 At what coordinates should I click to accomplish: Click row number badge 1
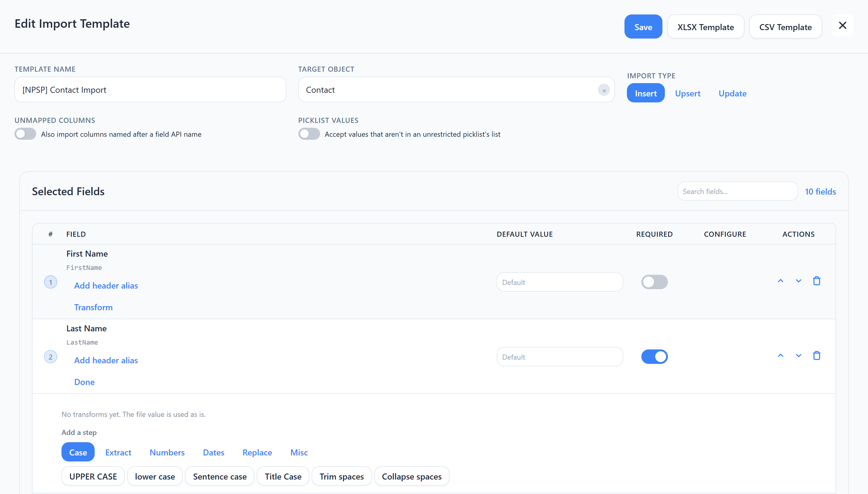(x=51, y=282)
